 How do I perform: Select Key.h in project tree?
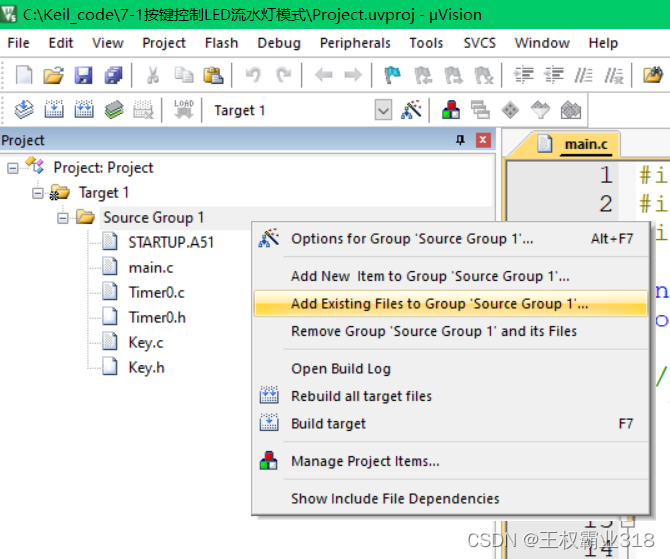[x=147, y=368]
